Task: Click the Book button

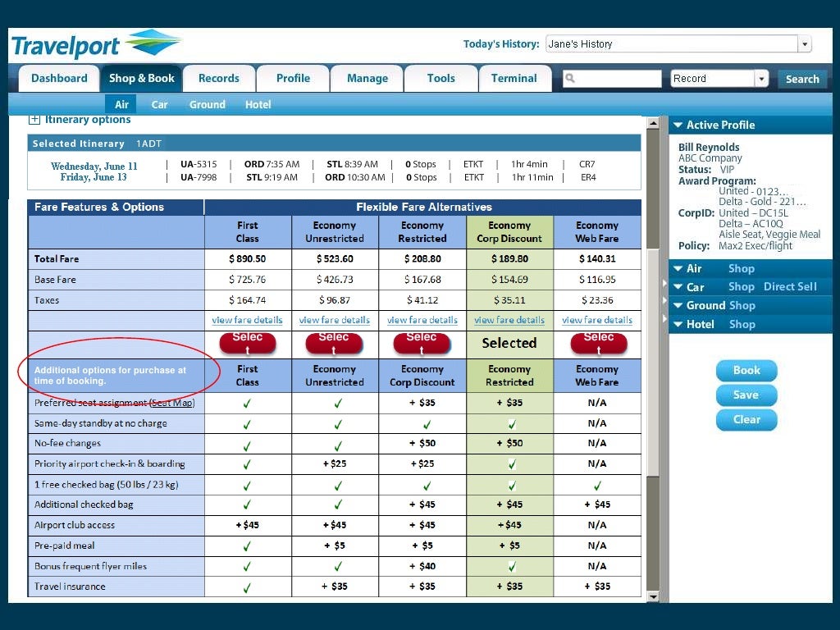Action: point(746,370)
